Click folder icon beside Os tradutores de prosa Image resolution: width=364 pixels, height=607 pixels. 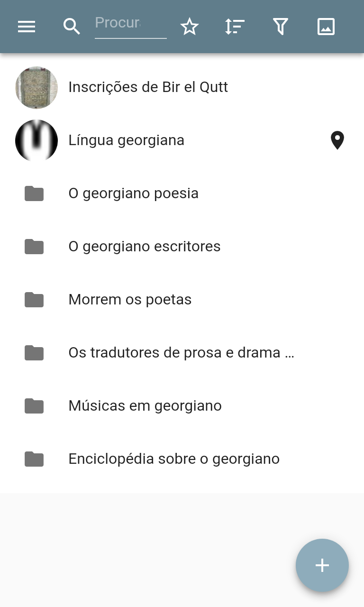point(34,353)
